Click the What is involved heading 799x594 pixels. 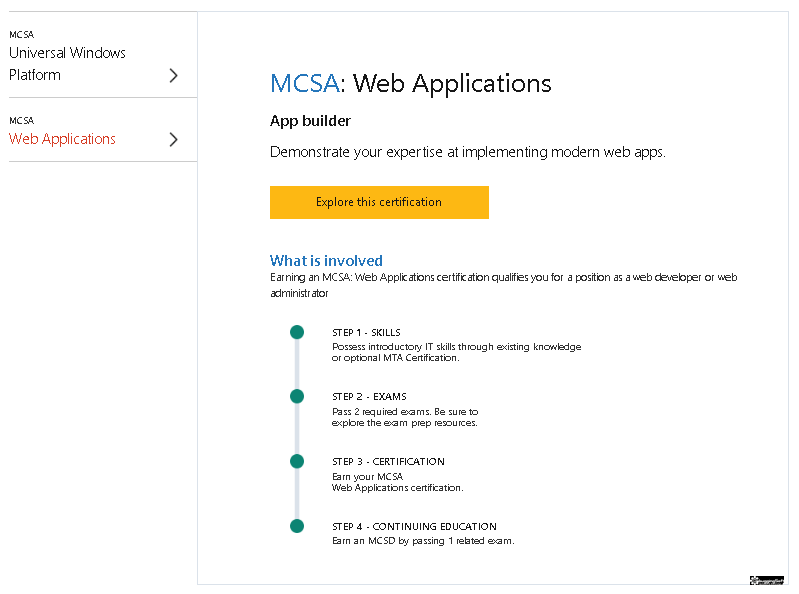pyautogui.click(x=326, y=261)
